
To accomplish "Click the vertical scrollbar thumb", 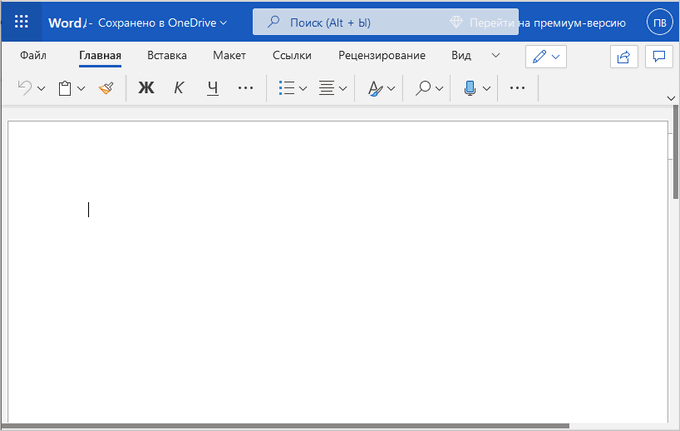I will coord(676,152).
